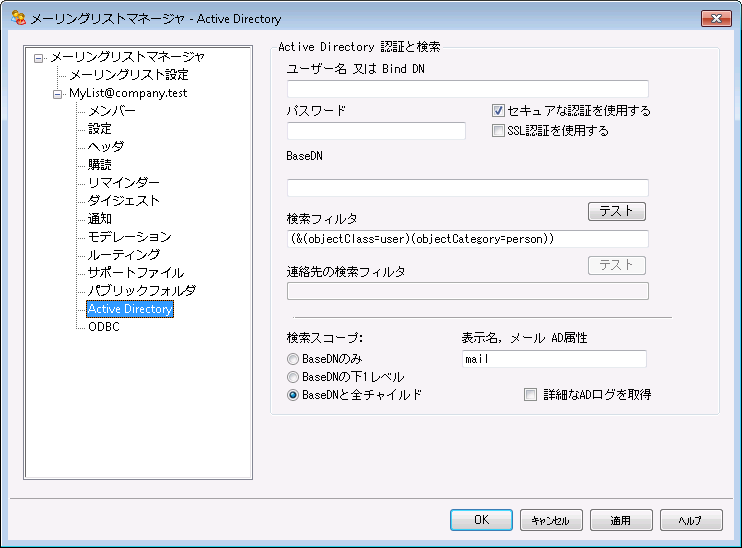
Task: Click the BaseDN input field
Action: [468, 188]
